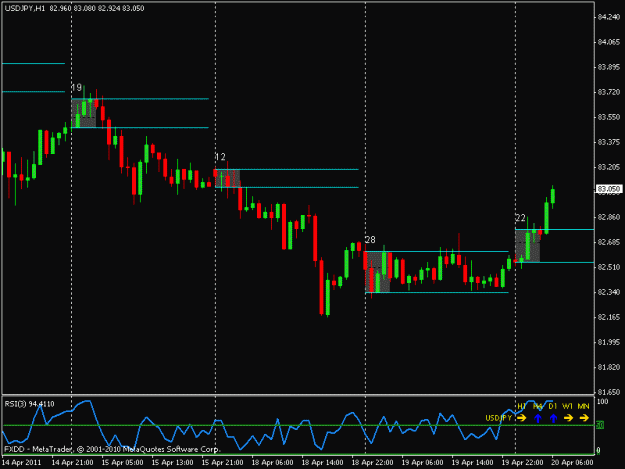Click the 82.860 price axis label
Image resolution: width=625 pixels, height=469 pixels.
[609, 217]
